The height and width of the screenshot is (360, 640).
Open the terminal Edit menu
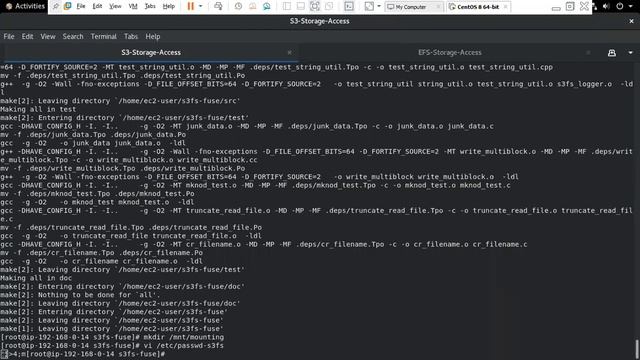pos(27,36)
